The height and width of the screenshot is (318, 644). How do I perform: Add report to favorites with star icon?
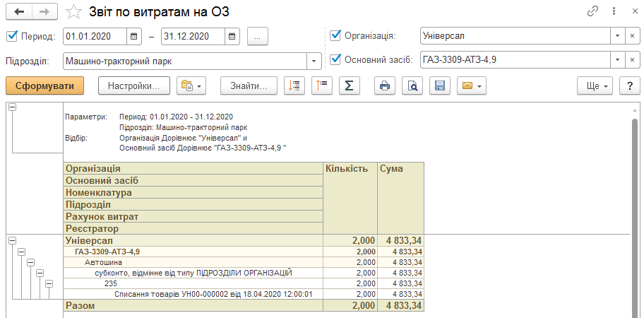tap(74, 11)
